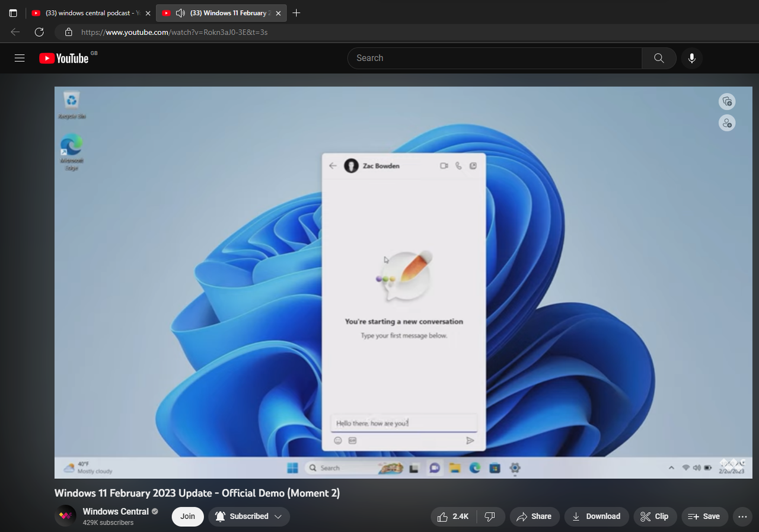Open GIF picker in chat
Image resolution: width=759 pixels, height=532 pixels.
pos(352,441)
